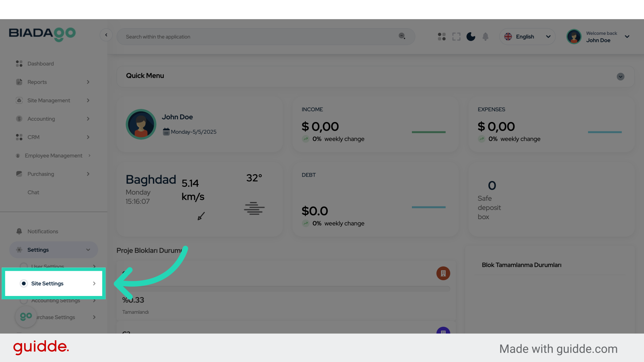Click the orange building block icon
The image size is (644, 362).
point(443,273)
